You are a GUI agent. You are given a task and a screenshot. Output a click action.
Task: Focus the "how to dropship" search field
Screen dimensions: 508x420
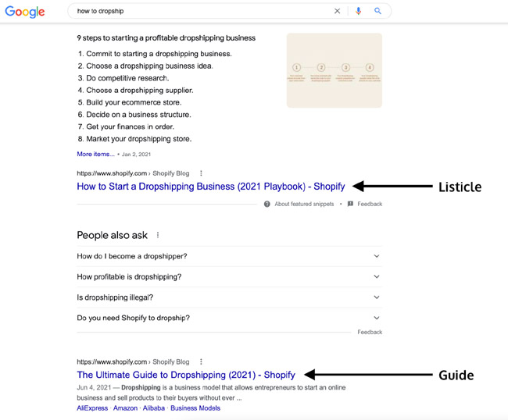coord(201,11)
